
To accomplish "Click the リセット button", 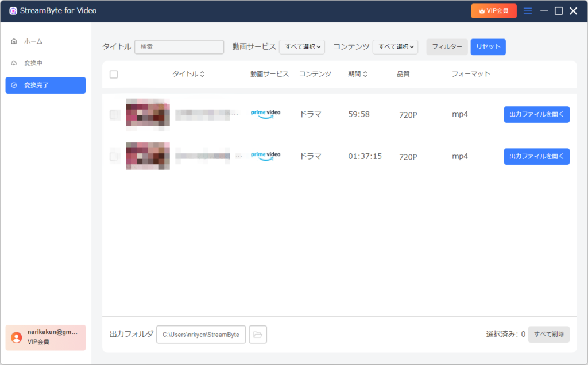I will pos(488,47).
